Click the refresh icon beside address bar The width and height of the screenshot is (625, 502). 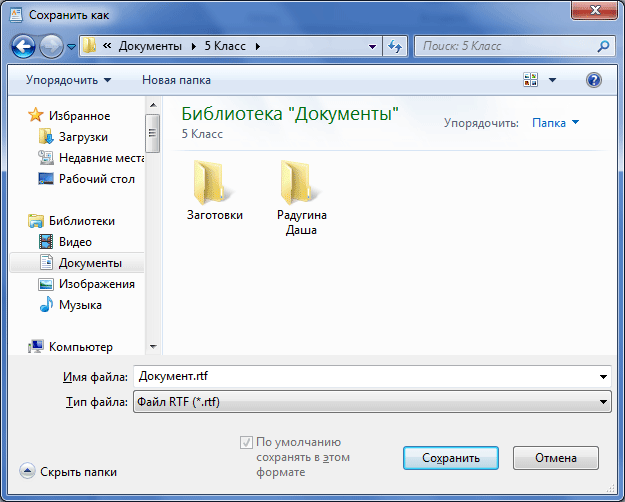(x=394, y=46)
